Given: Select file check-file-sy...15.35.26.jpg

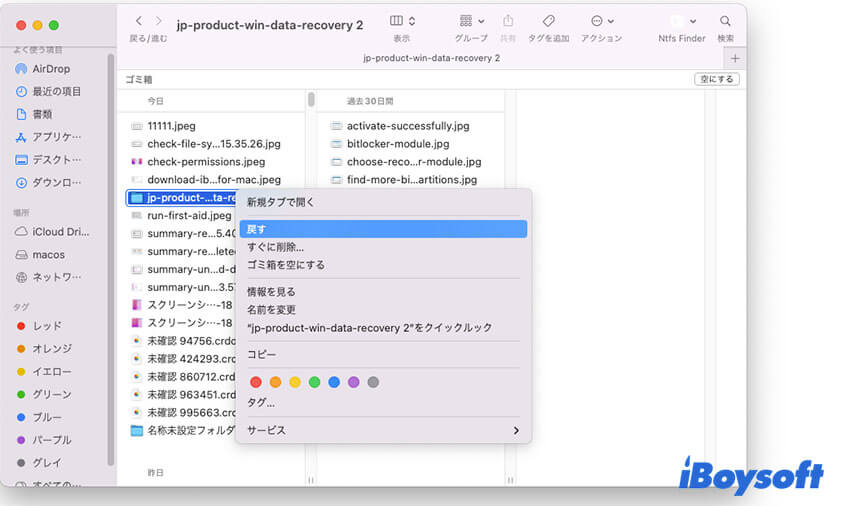Looking at the screenshot, I should pos(206,144).
